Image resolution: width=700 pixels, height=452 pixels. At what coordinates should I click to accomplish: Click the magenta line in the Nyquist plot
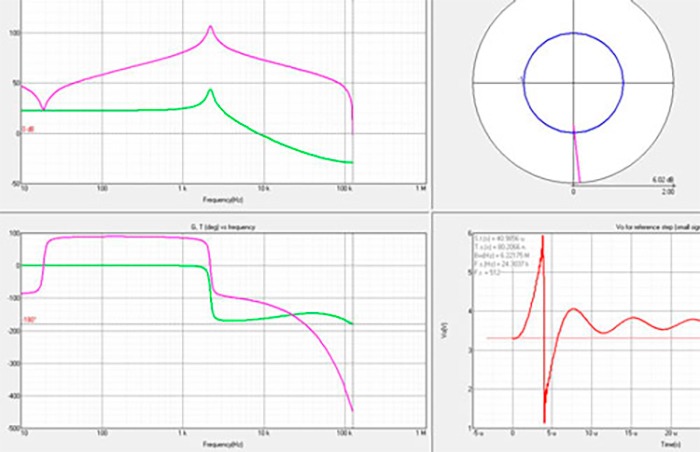click(x=576, y=158)
